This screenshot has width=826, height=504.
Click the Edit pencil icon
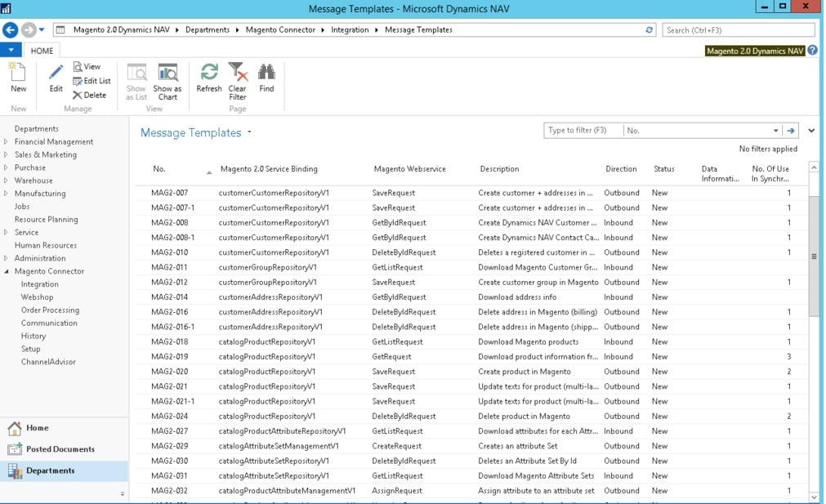click(56, 72)
